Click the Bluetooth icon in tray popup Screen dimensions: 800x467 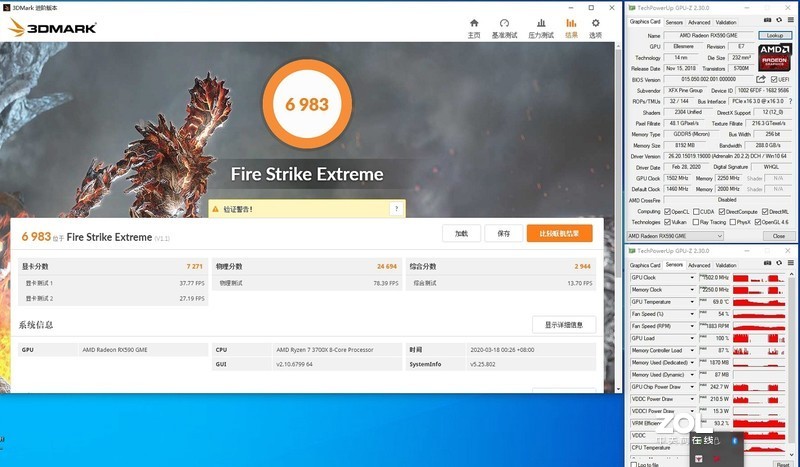point(735,440)
